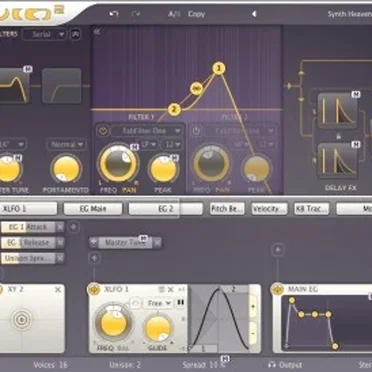Open the FabFilter One filter type dropdown
This screenshot has height=372, width=372.
[x=147, y=131]
